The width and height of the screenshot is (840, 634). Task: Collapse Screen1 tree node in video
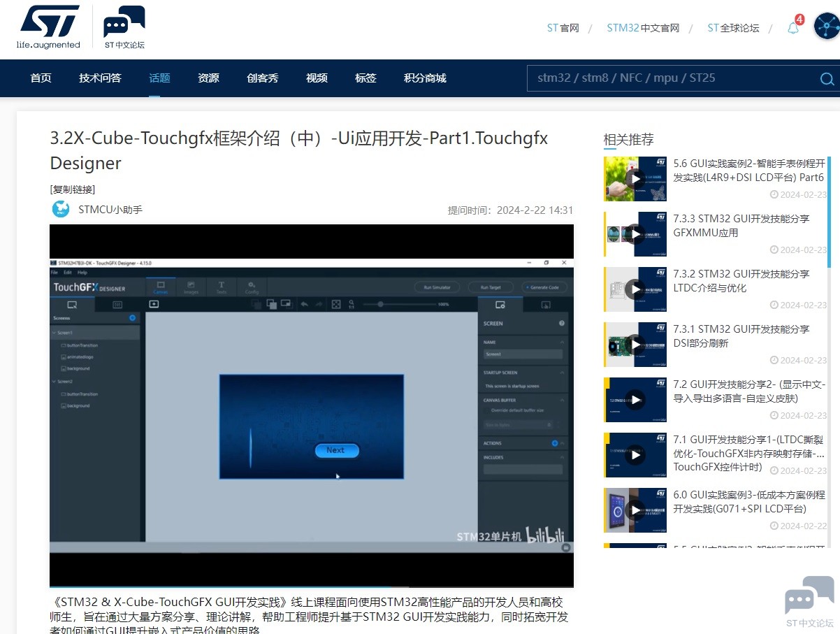53,333
